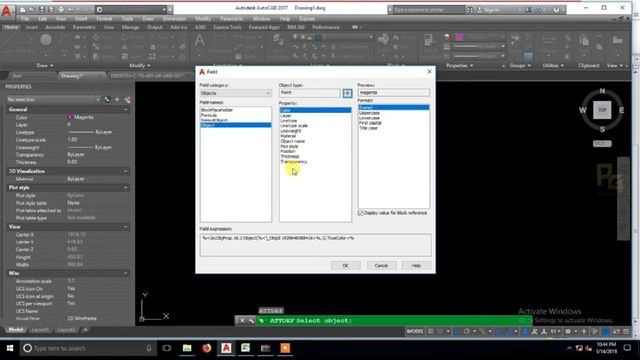Expand the Modify panel dropdown

(x=139, y=66)
